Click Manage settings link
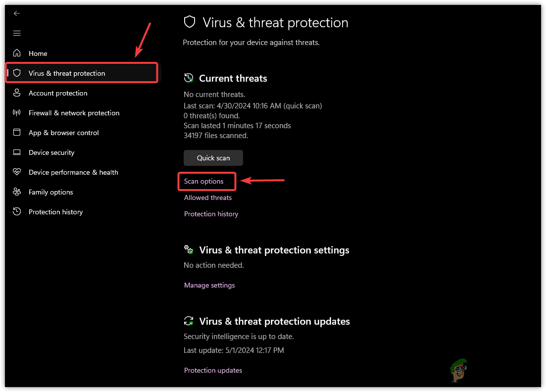Viewport: 546px width, 392px height. click(x=209, y=285)
